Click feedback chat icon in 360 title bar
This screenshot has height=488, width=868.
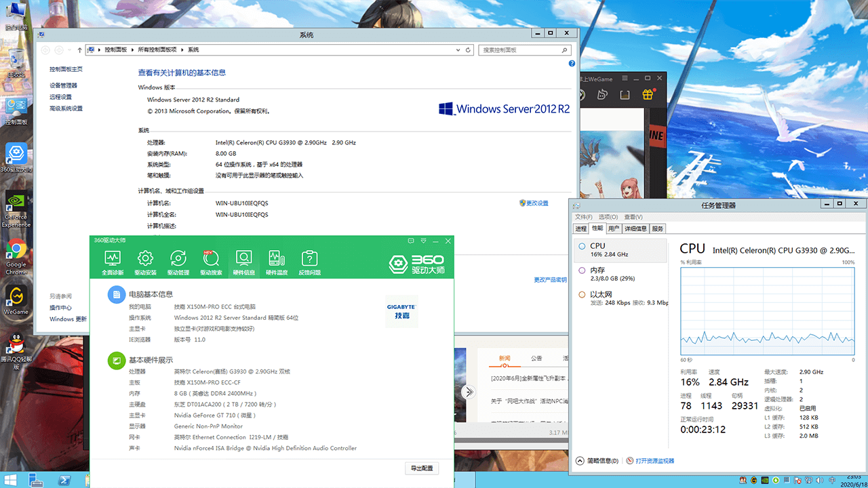411,241
